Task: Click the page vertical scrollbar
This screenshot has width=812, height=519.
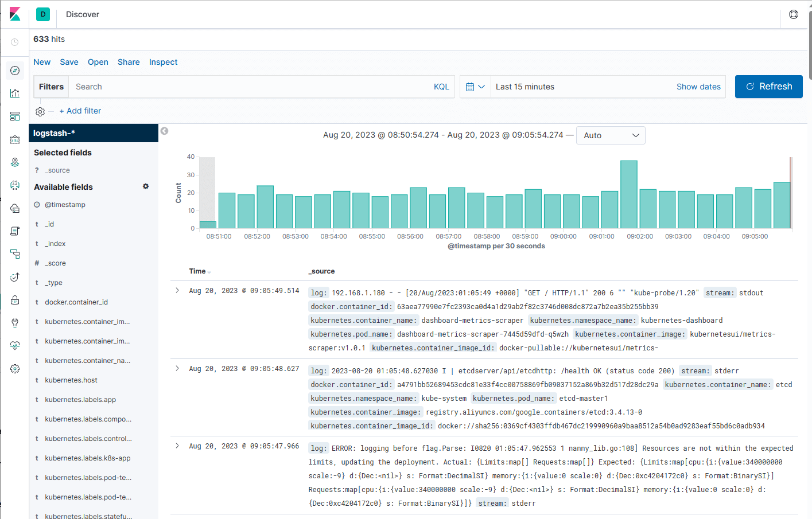Action: pyautogui.click(x=810, y=45)
